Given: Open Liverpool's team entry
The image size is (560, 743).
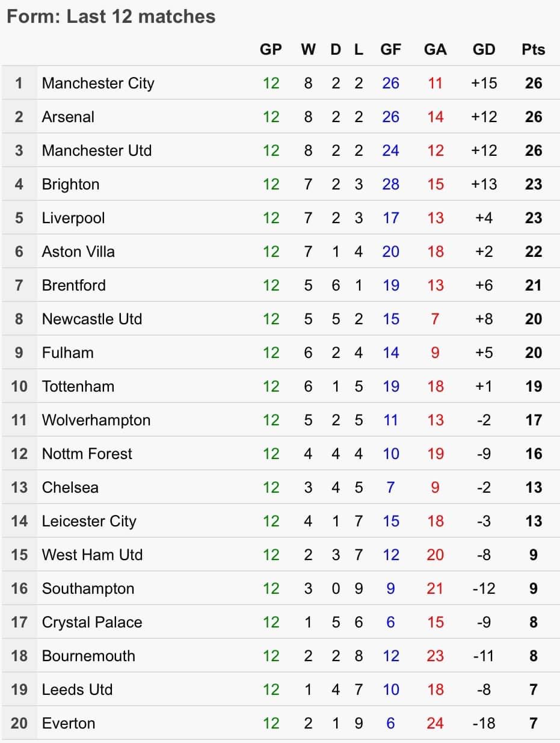Looking at the screenshot, I should pyautogui.click(x=73, y=218).
